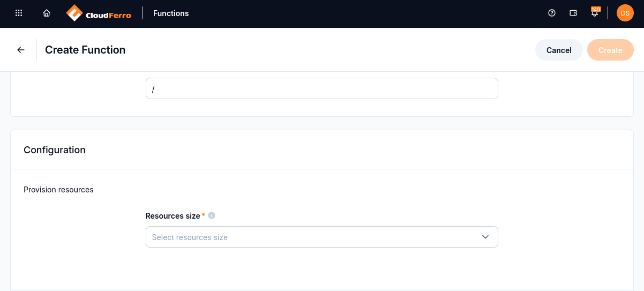Open the DS user avatar menu
The image size is (644, 291).
[625, 13]
